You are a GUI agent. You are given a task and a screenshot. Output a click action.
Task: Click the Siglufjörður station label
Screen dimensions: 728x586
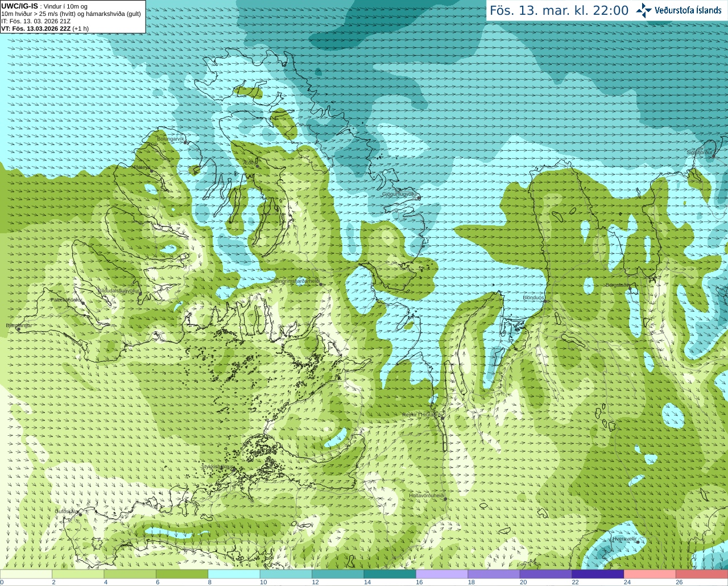pyautogui.click(x=700, y=152)
